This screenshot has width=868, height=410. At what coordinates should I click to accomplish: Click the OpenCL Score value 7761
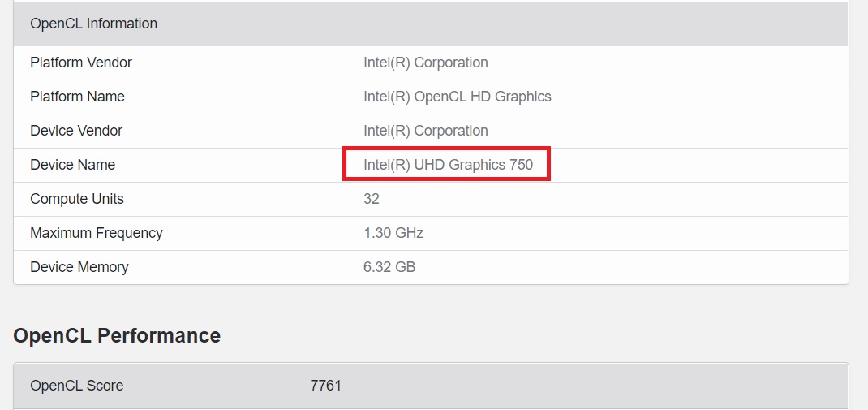[x=325, y=386]
